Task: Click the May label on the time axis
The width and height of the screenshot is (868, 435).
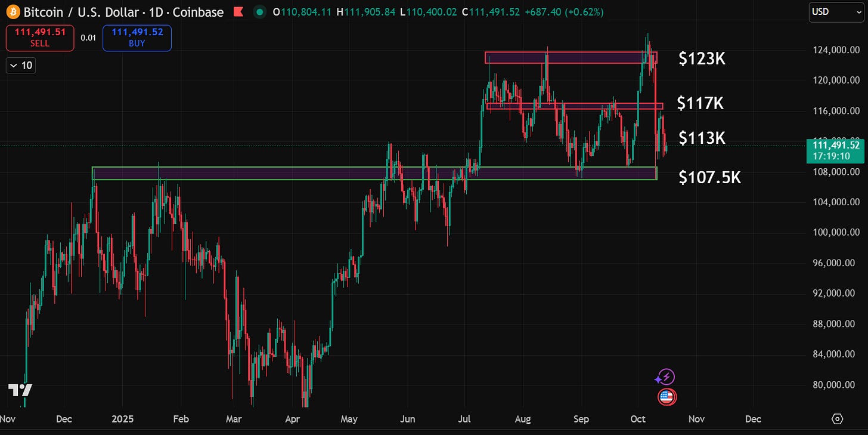Action: coord(349,419)
